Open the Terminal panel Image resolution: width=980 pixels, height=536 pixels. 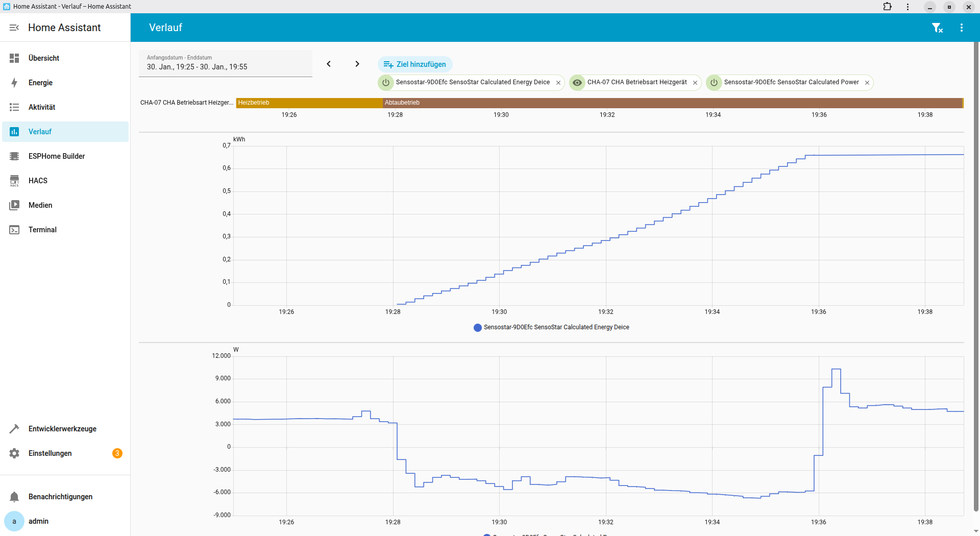[42, 230]
